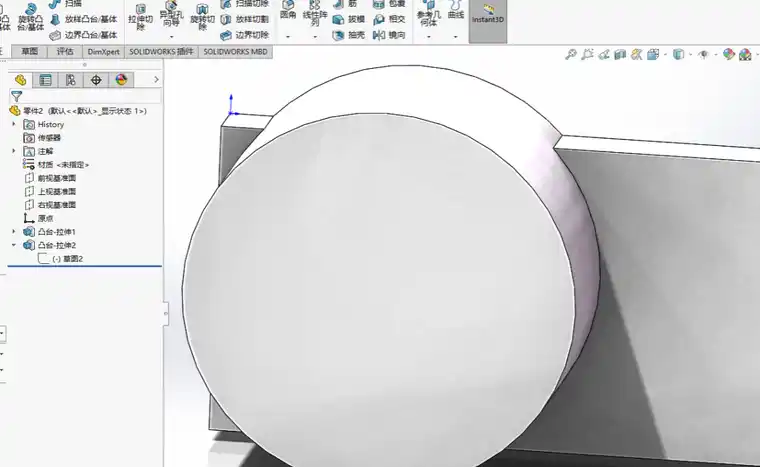Click the 旋转凸台/基体 (Revolved Boss) tool

31,17
